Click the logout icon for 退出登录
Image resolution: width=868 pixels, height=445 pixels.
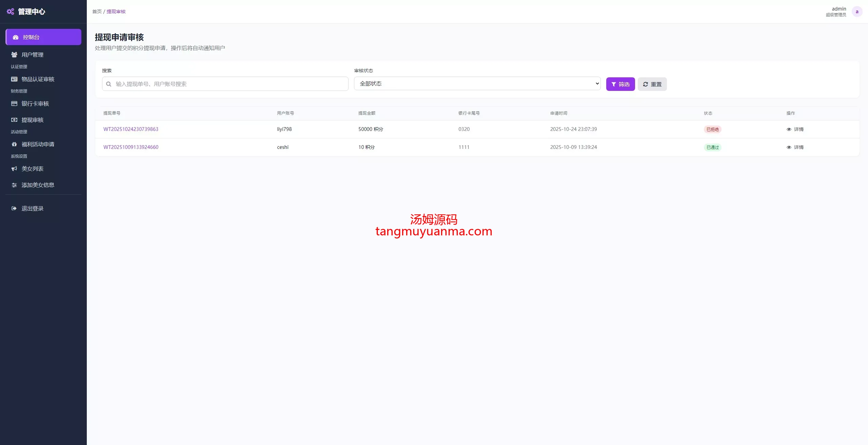pos(14,208)
